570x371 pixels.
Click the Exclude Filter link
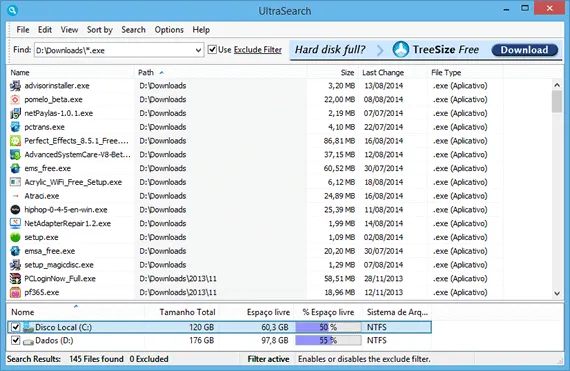[x=258, y=50]
